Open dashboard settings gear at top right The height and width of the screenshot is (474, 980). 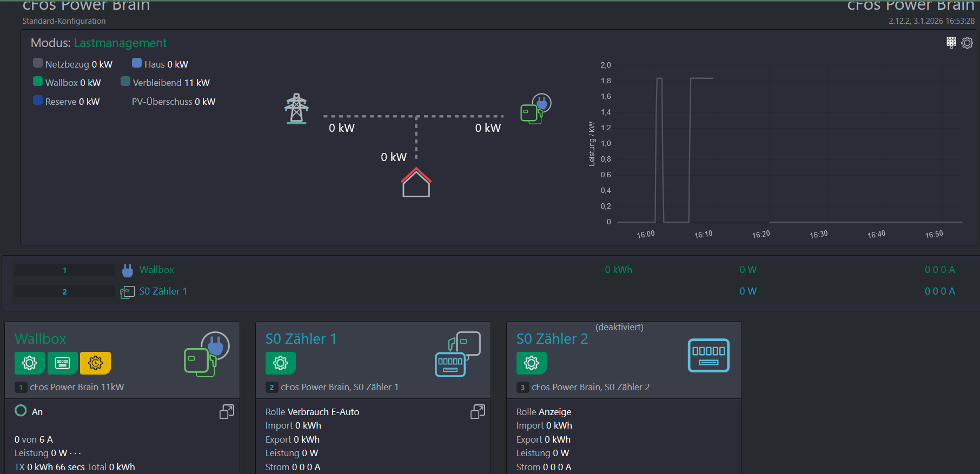click(967, 43)
